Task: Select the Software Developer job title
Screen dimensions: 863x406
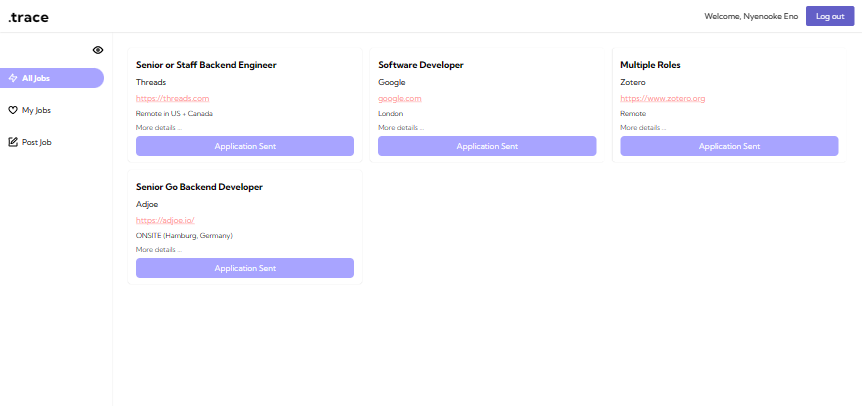Action: pyautogui.click(x=421, y=65)
